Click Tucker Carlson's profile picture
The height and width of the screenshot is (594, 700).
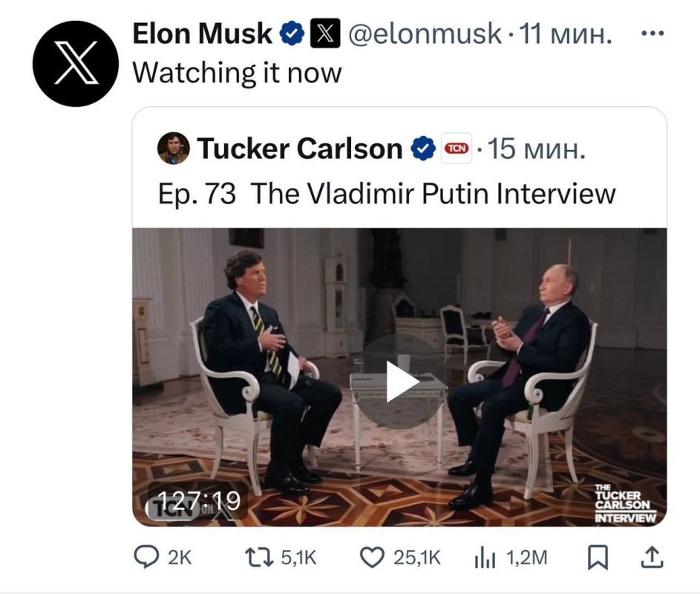tap(174, 147)
